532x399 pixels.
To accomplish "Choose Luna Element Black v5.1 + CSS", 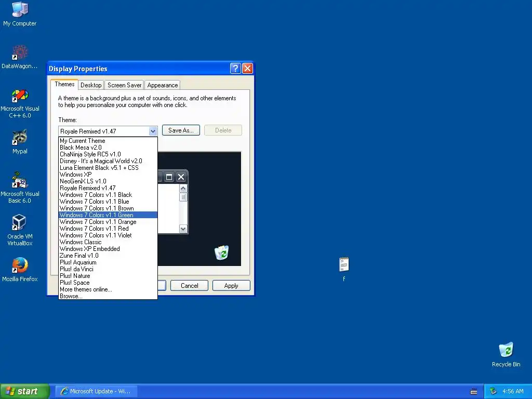I will coord(108,168).
